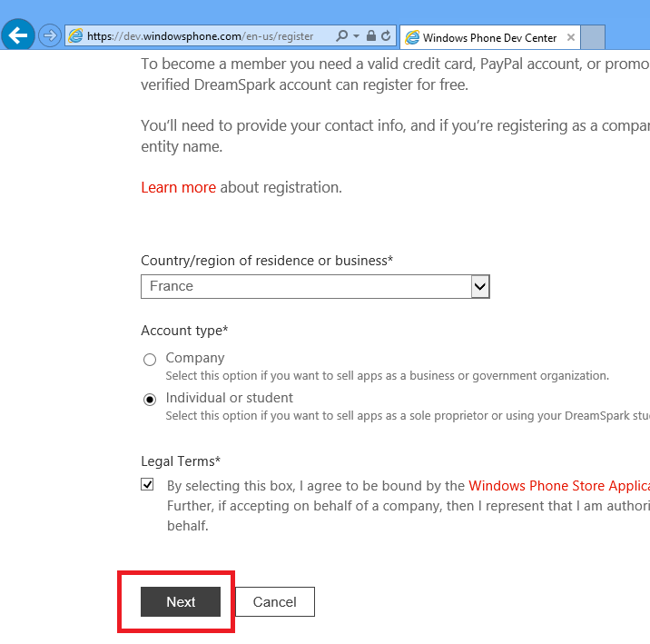The image size is (650, 644).
Task: Toggle the Legal Terms agreement checkbox
Action: point(147,484)
